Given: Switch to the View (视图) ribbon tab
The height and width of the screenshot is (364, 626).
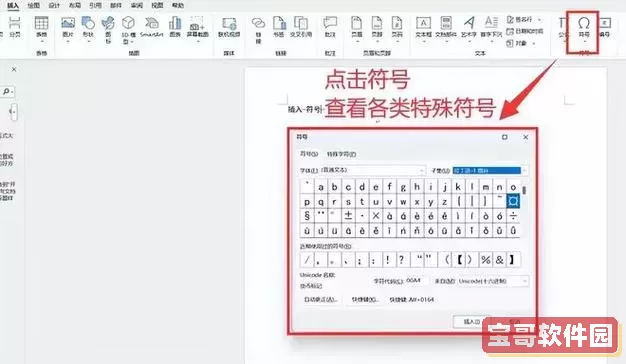Looking at the screenshot, I should 157,5.
